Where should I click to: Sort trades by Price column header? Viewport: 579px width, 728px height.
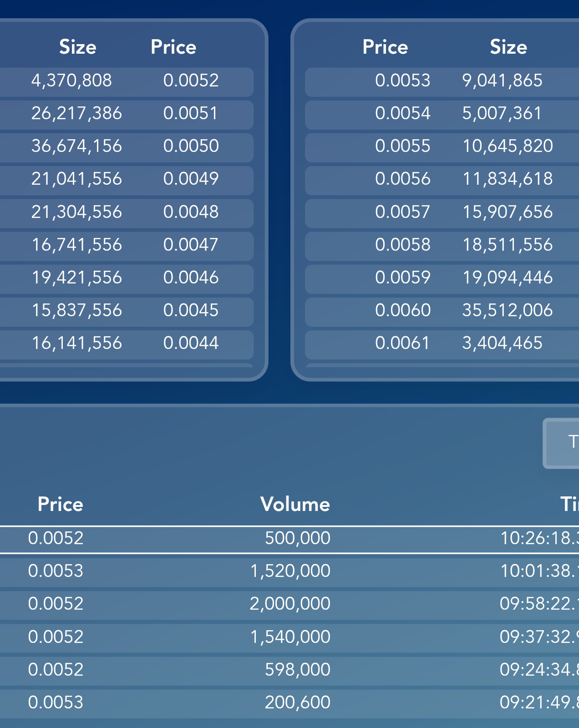coord(60,504)
